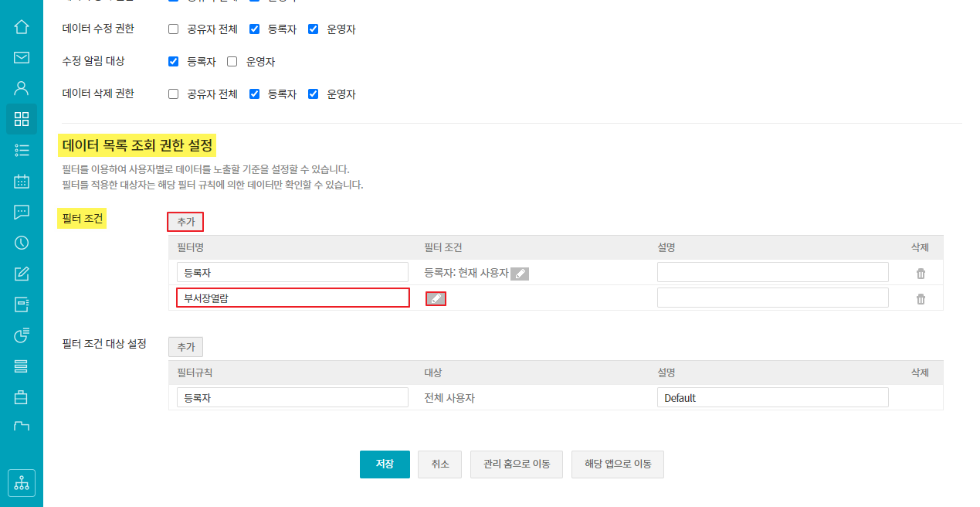980x507 pixels.
Task: Click 관리 홈으로 이동 button
Action: pos(516,464)
